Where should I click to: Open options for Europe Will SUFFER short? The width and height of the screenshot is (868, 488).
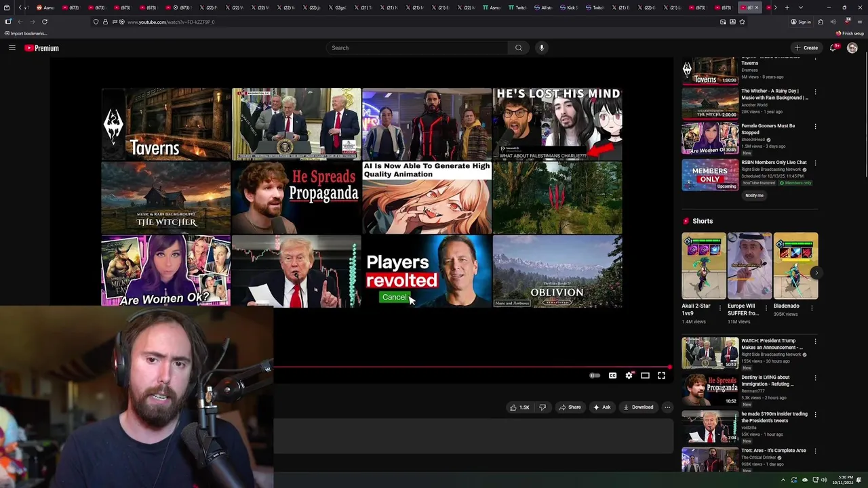pyautogui.click(x=766, y=307)
